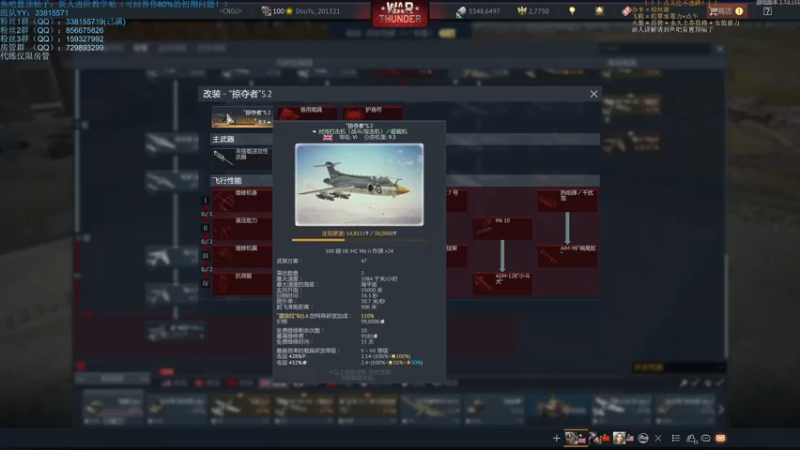Click the research progress bar in tooltip
The height and width of the screenshot is (450, 800).
pyautogui.click(x=359, y=239)
